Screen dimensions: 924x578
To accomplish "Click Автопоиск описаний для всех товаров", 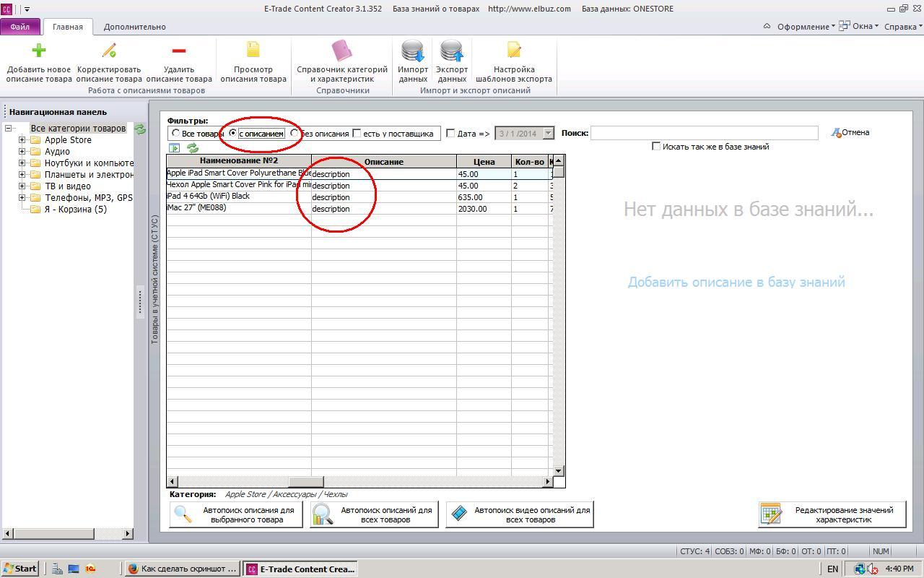I will click(x=374, y=514).
